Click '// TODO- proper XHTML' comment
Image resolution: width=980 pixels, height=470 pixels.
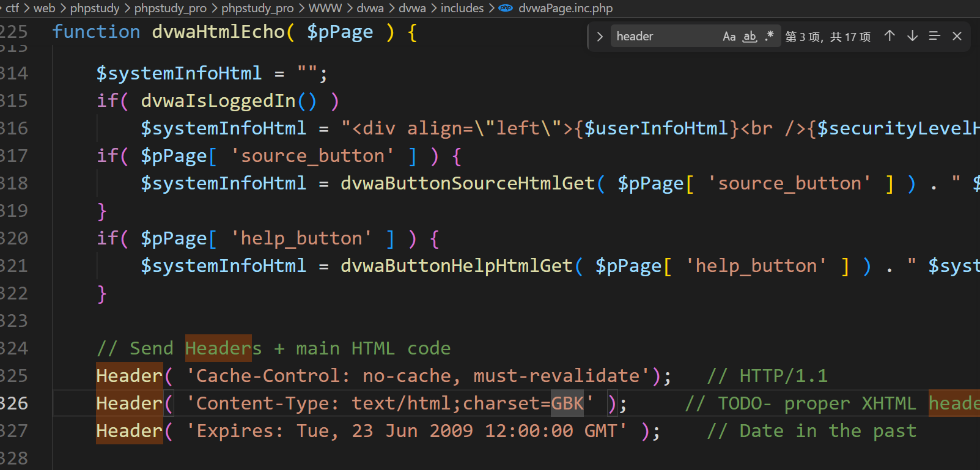click(801, 403)
